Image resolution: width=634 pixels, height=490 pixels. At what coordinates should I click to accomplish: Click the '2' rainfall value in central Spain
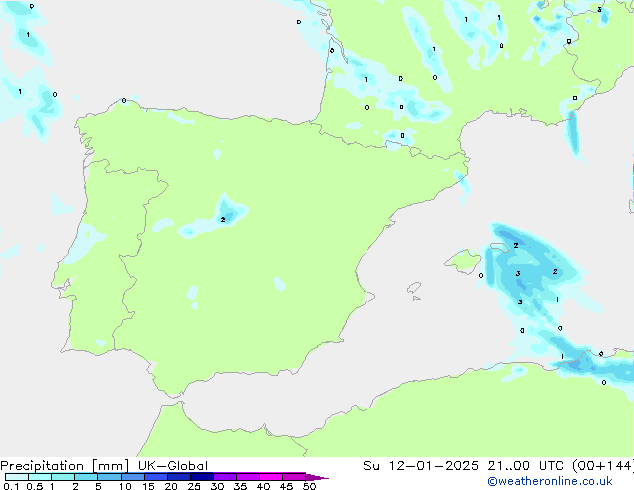pos(223,220)
